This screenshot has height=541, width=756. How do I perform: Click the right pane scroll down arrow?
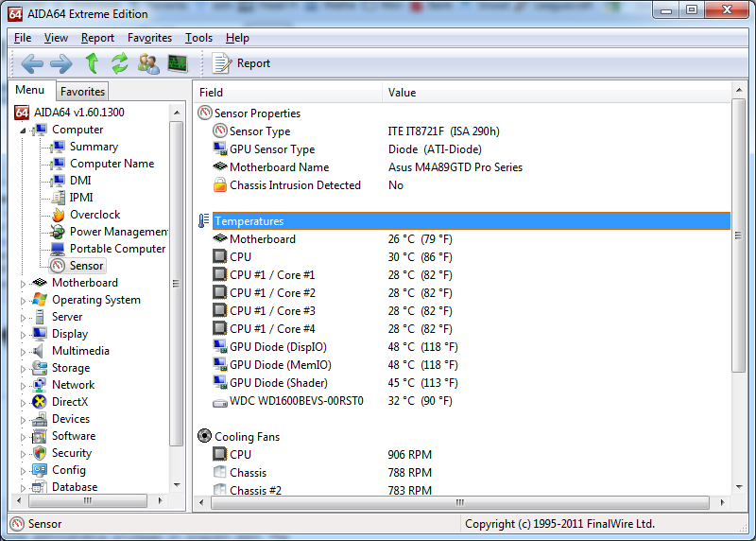[x=739, y=487]
